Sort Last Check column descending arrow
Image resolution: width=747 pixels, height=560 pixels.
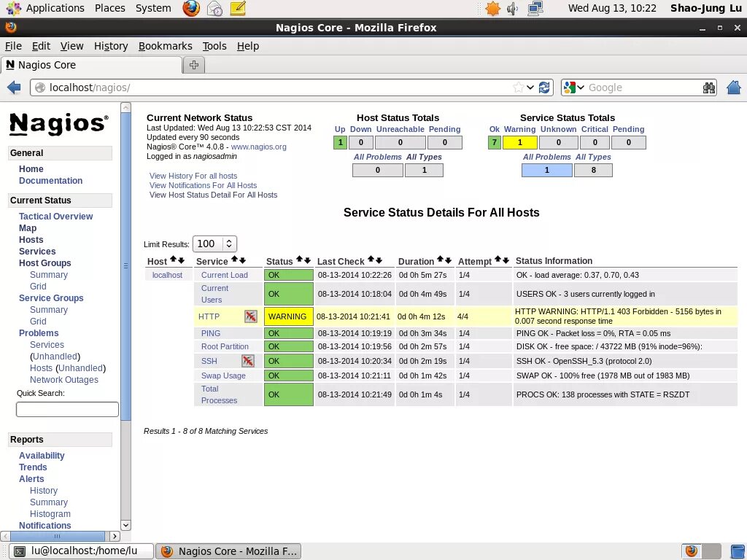(x=379, y=260)
